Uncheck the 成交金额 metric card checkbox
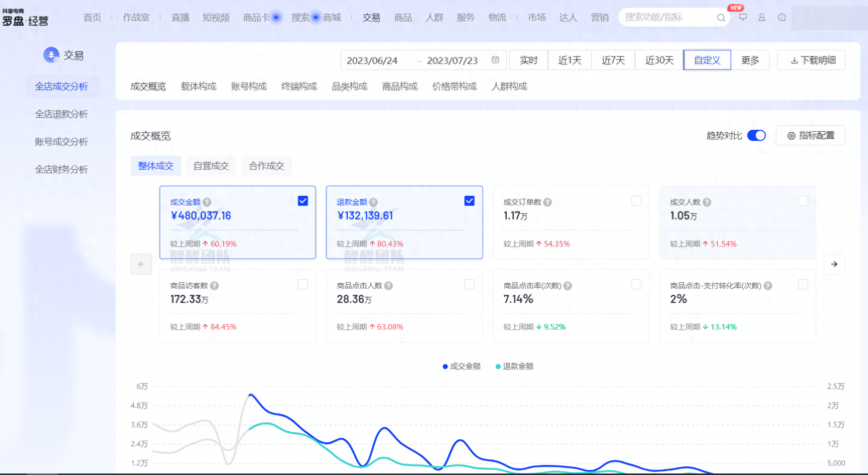The image size is (868, 475). pos(302,200)
